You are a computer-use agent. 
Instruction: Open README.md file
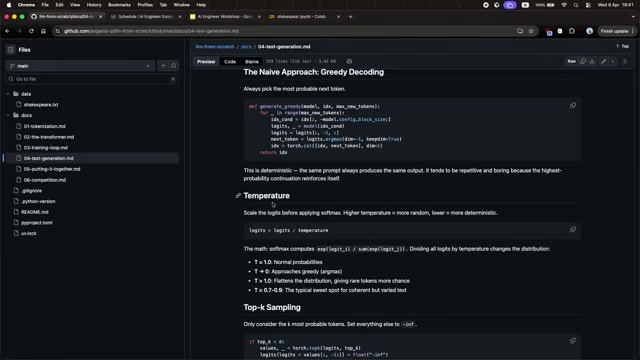coord(35,212)
